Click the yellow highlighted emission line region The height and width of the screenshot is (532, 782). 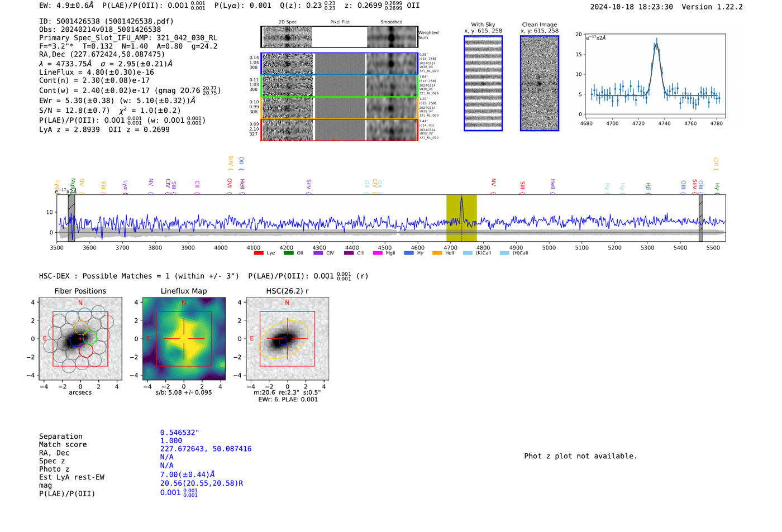pyautogui.click(x=461, y=218)
